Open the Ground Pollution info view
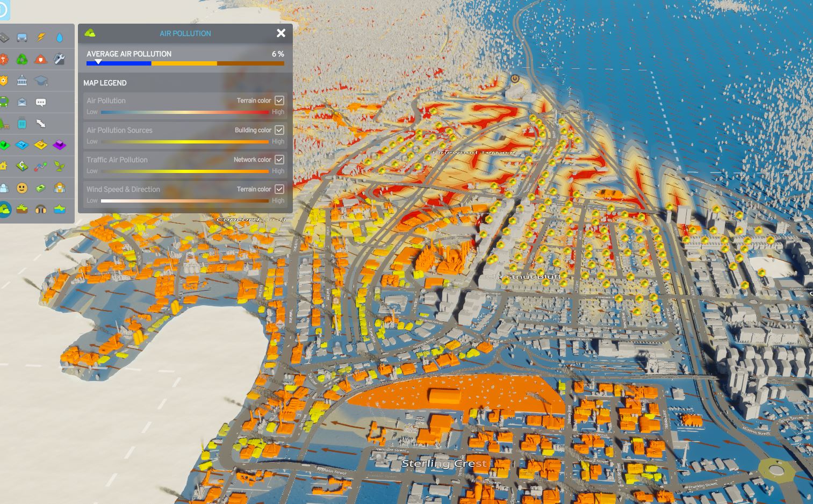This screenshot has width=813, height=504. click(x=22, y=209)
